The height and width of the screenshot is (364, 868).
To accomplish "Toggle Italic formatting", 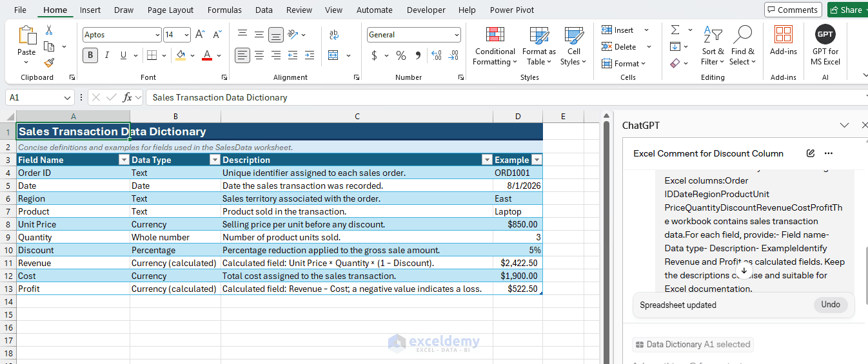I will click(x=107, y=55).
